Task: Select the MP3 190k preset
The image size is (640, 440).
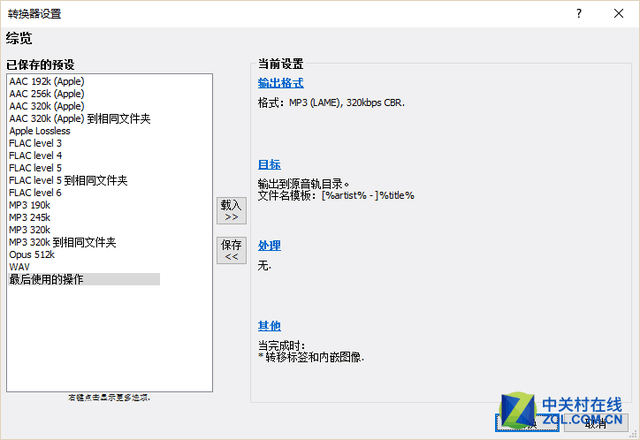Action: (x=29, y=205)
